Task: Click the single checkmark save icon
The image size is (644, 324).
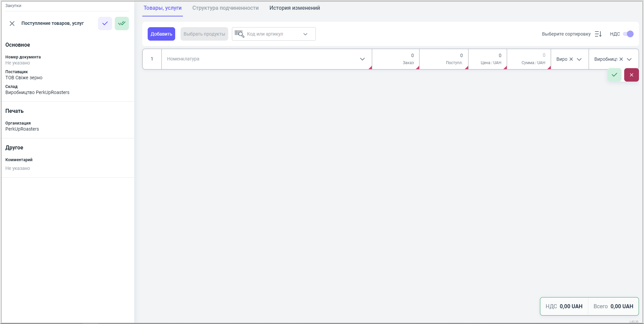Action: [105, 24]
